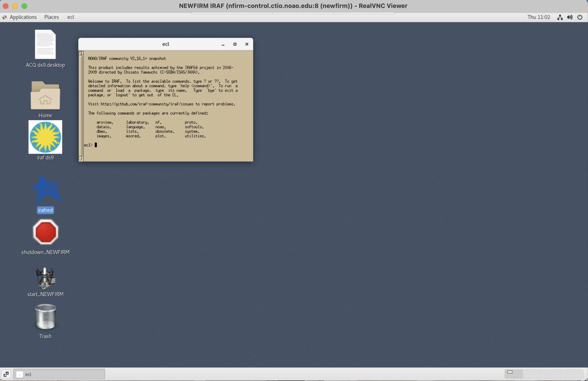
Task: Click the ecl taskbar window button
Action: point(59,374)
